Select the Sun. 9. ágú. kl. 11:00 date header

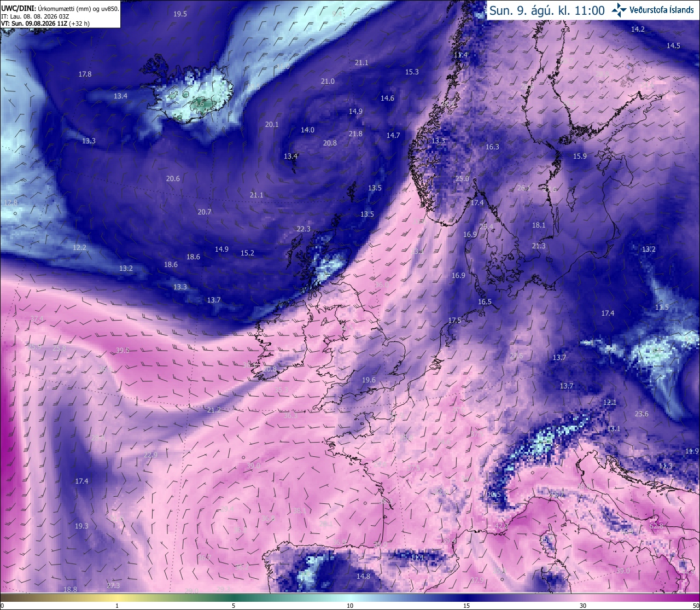[547, 10]
